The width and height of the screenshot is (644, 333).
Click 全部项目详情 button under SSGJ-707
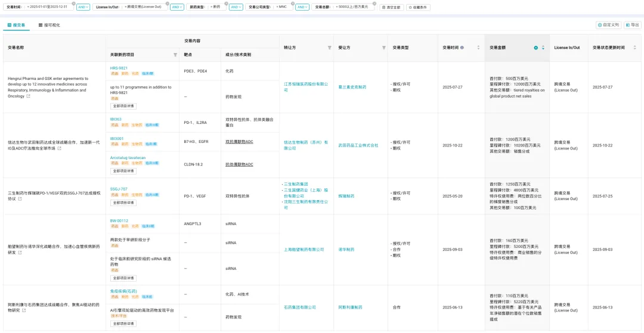[124, 204]
